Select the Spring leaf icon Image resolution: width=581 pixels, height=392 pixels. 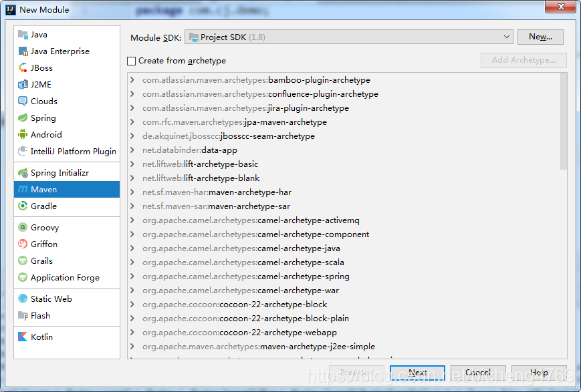click(x=23, y=118)
